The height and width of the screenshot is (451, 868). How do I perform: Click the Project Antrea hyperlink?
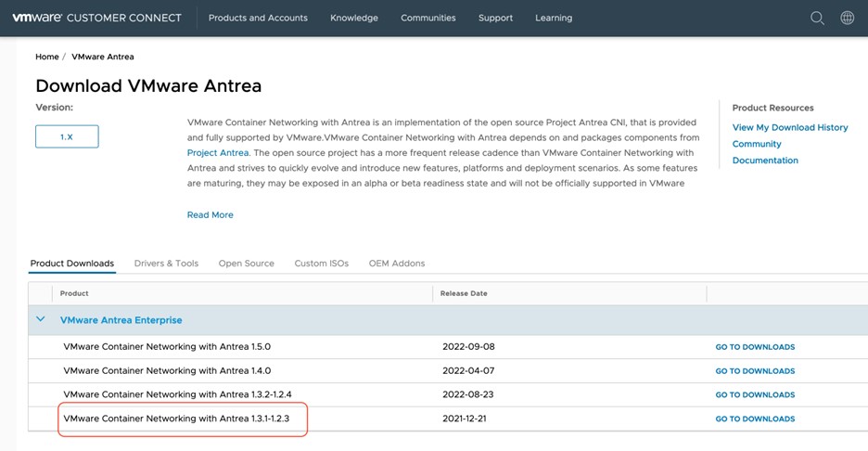[218, 152]
